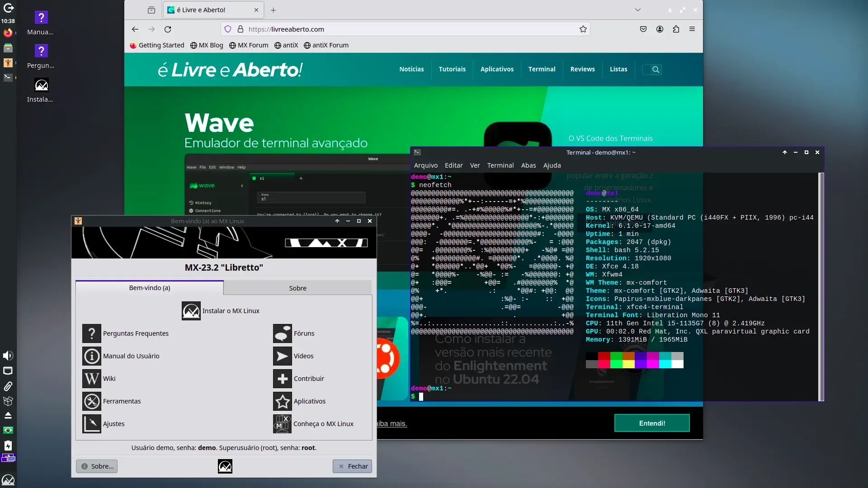Bookmark page with star icon in URL bar
The height and width of the screenshot is (488, 868).
(x=583, y=29)
